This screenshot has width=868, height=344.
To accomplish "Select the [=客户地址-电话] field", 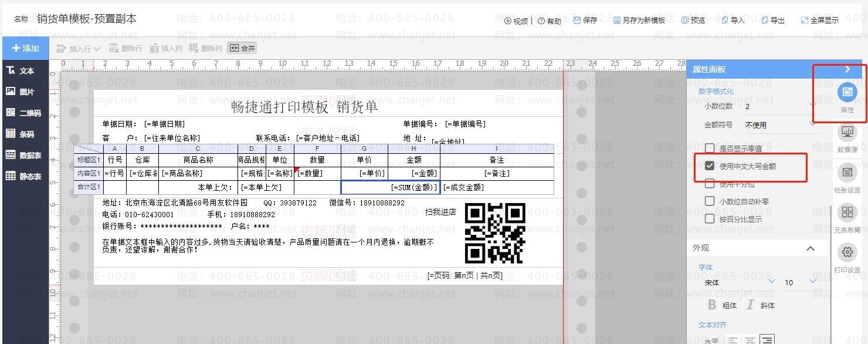I will [x=327, y=138].
